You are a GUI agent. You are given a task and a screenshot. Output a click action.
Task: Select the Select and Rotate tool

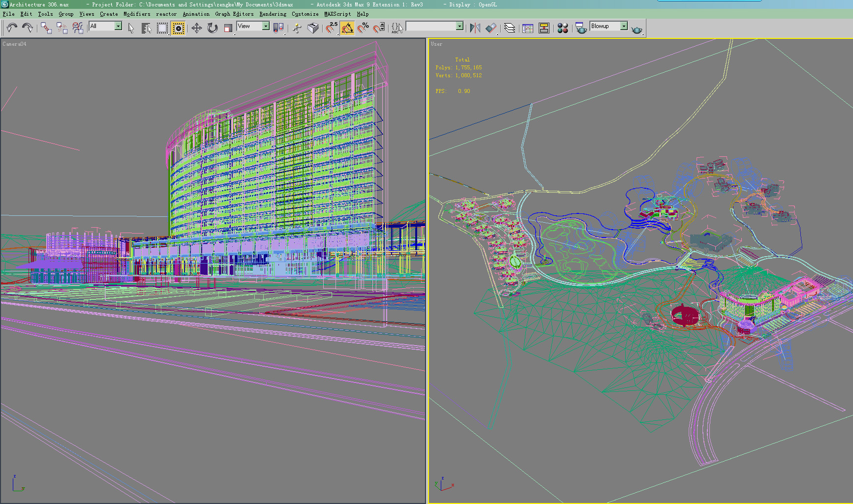point(213,28)
